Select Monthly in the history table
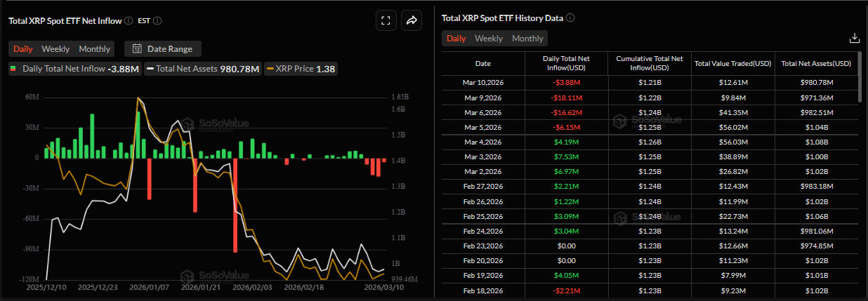Viewport: 868px width, 301px height. click(527, 39)
